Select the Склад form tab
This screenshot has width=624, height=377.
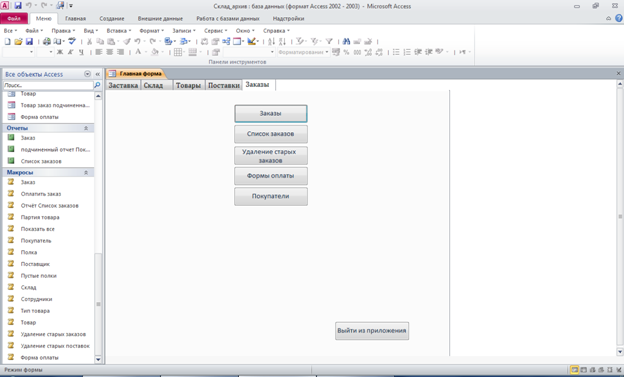point(156,85)
